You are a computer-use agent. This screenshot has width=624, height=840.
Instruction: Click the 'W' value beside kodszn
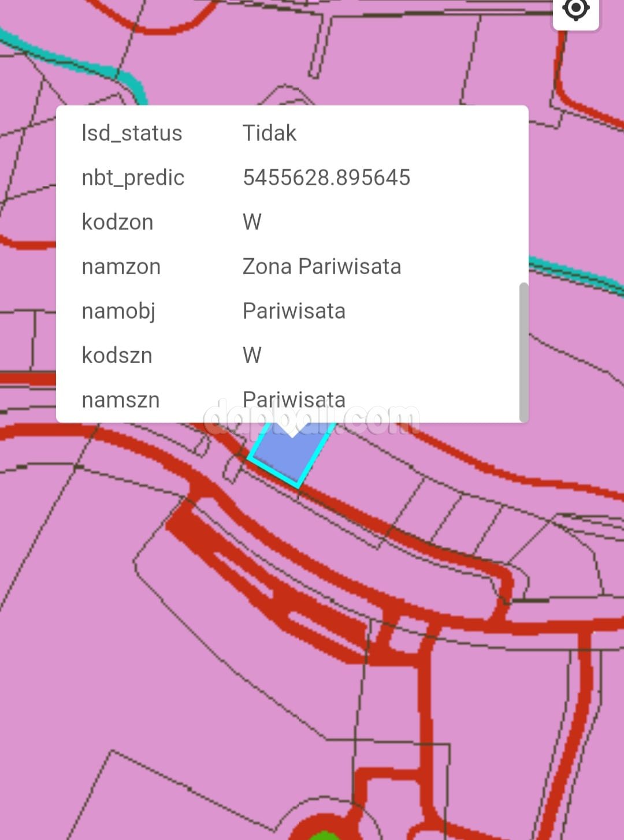click(x=252, y=356)
